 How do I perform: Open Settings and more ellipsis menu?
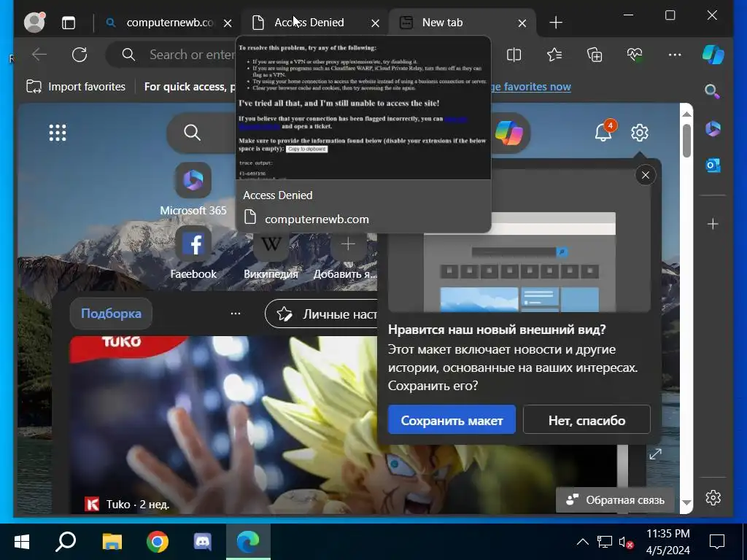point(675,55)
